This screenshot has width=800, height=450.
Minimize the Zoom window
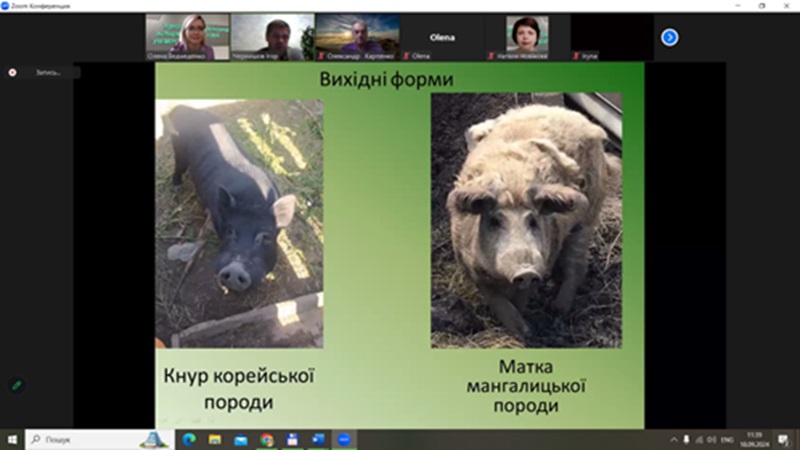738,6
